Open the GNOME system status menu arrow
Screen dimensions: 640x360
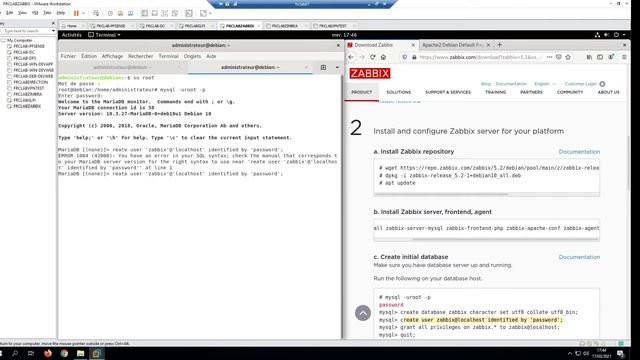pyautogui.click(x=624, y=35)
